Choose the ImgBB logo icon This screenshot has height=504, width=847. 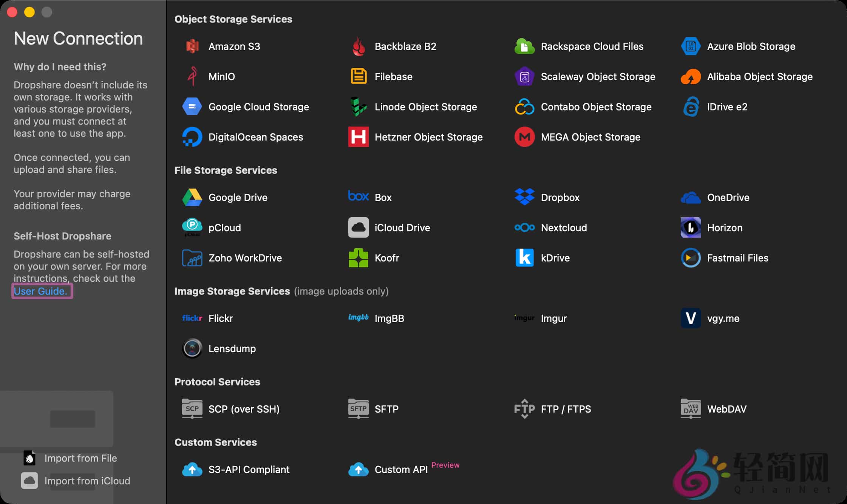[359, 318]
